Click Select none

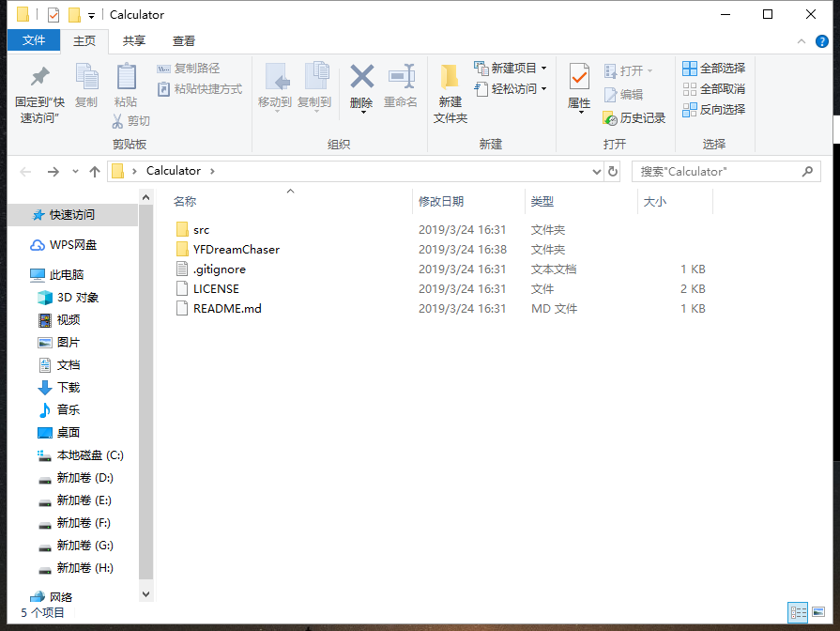[713, 89]
